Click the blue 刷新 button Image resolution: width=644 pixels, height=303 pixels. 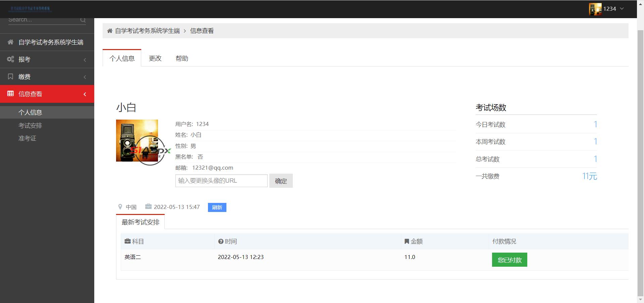217,207
